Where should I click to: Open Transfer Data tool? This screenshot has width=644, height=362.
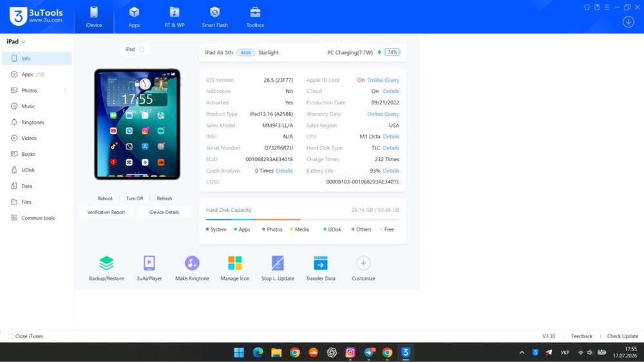(320, 269)
